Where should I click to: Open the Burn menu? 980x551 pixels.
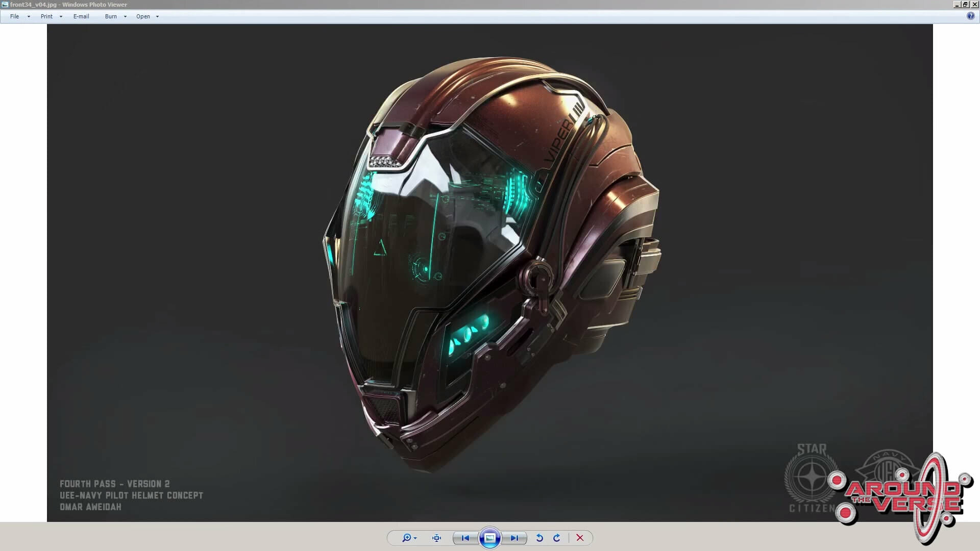click(x=111, y=16)
